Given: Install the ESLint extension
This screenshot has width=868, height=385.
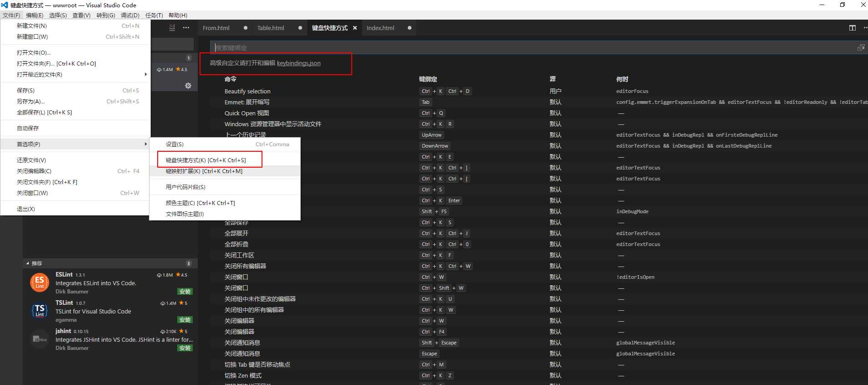Looking at the screenshot, I should pos(185,291).
